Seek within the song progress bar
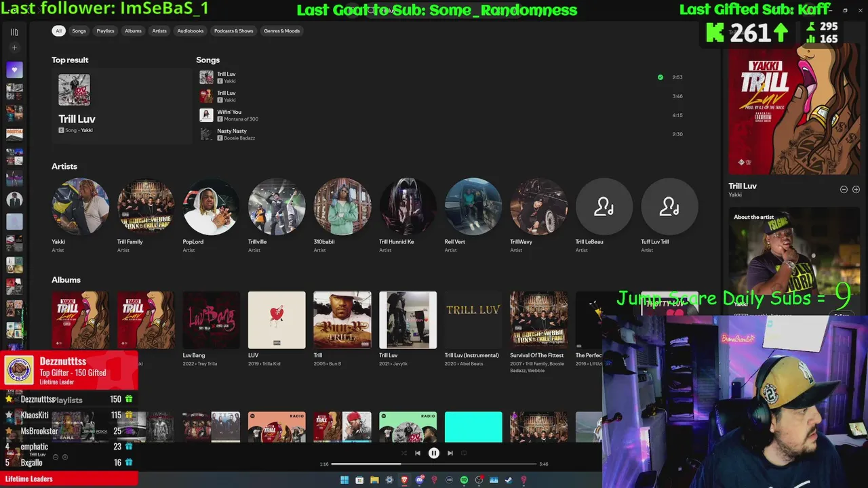The image size is (868, 488). 434,464
